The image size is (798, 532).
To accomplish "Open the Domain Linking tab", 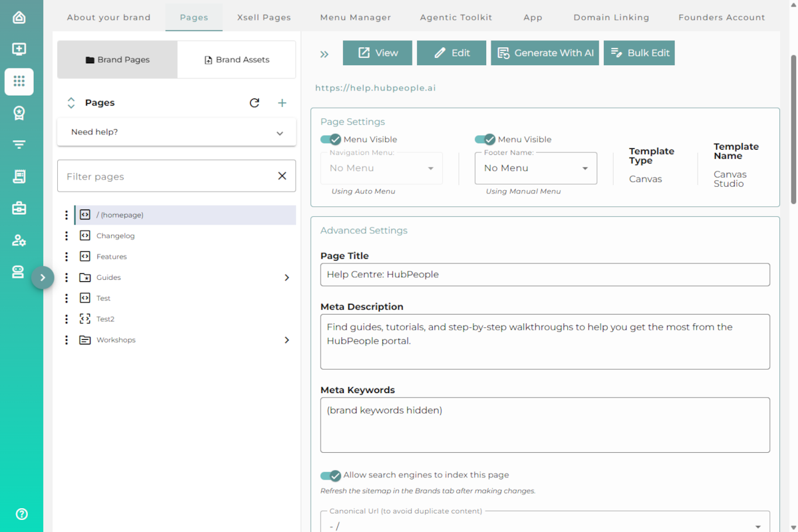I will 612,17.
